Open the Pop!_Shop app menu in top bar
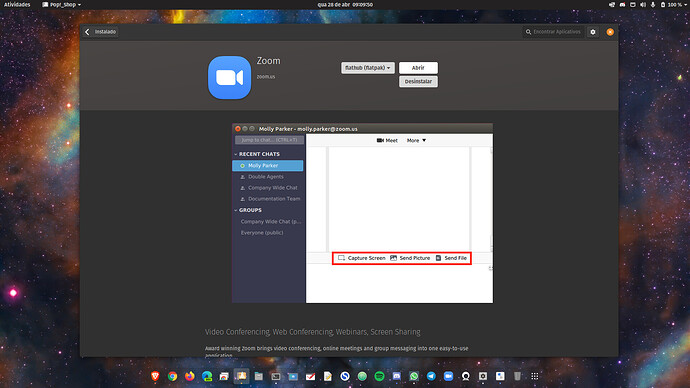 click(x=61, y=4)
